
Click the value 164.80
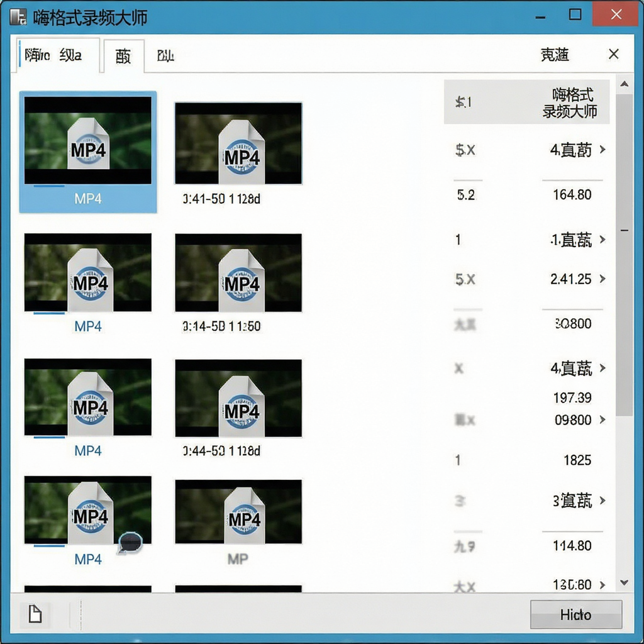(572, 194)
